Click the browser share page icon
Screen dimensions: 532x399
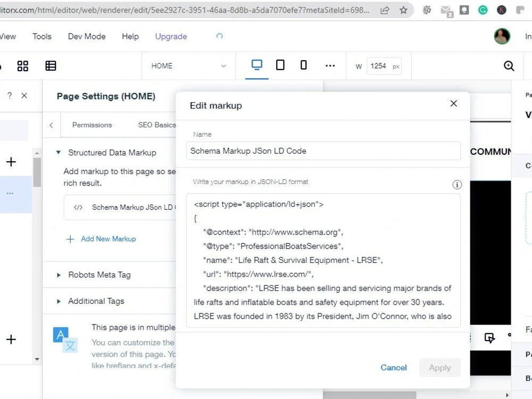pyautogui.click(x=385, y=10)
